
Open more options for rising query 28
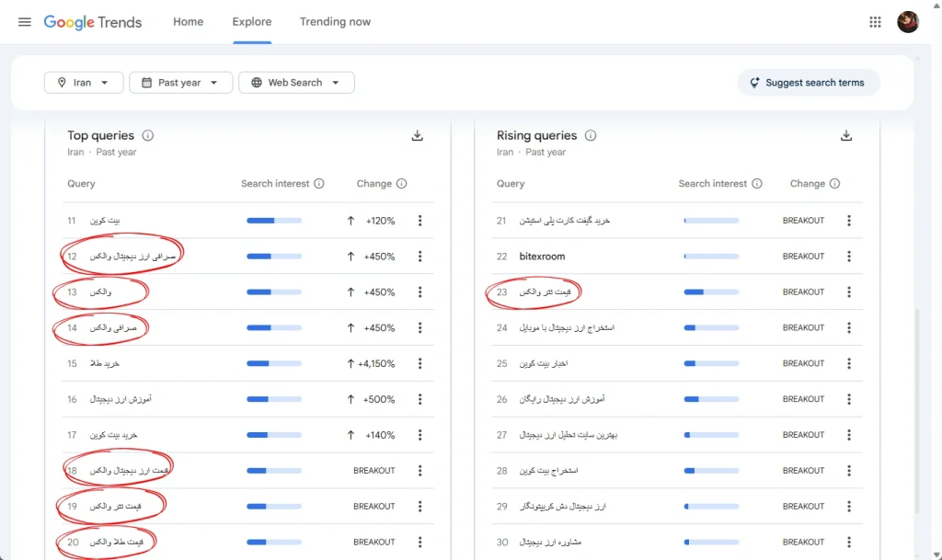[849, 471]
